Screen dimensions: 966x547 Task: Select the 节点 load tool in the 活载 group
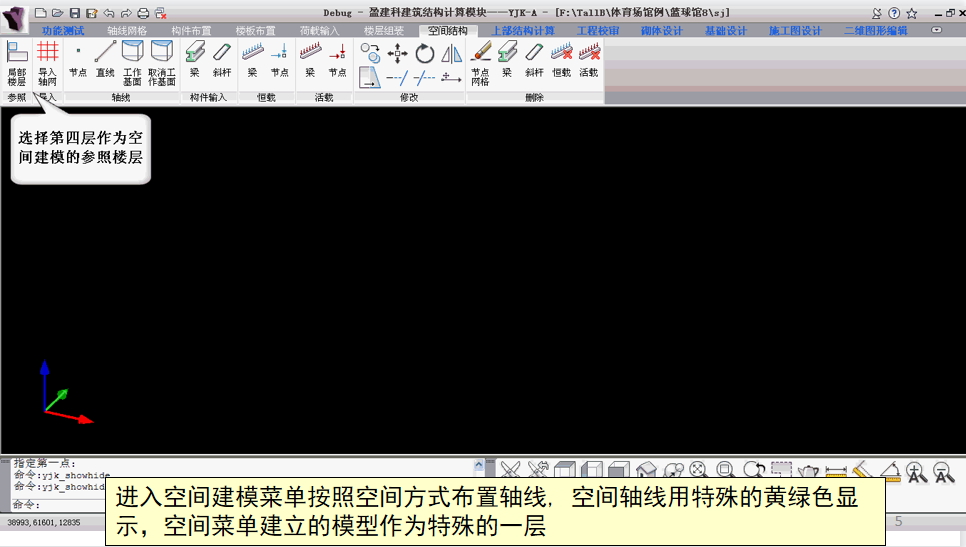pyautogui.click(x=338, y=60)
